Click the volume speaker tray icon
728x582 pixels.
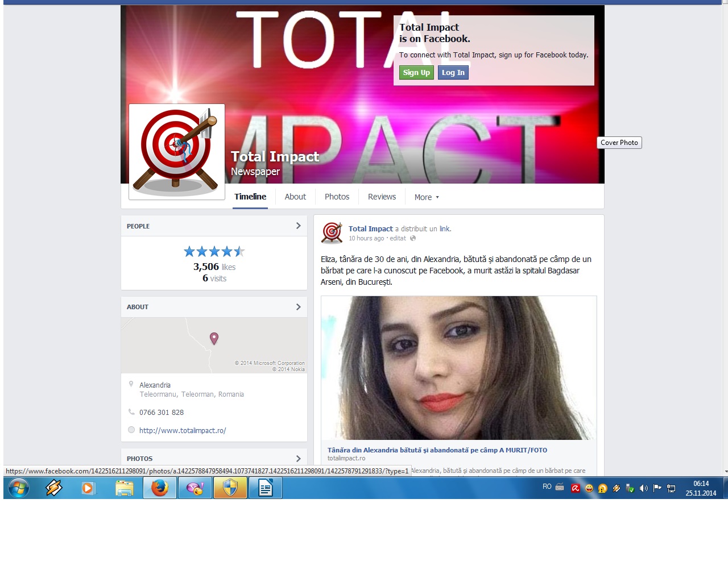643,488
